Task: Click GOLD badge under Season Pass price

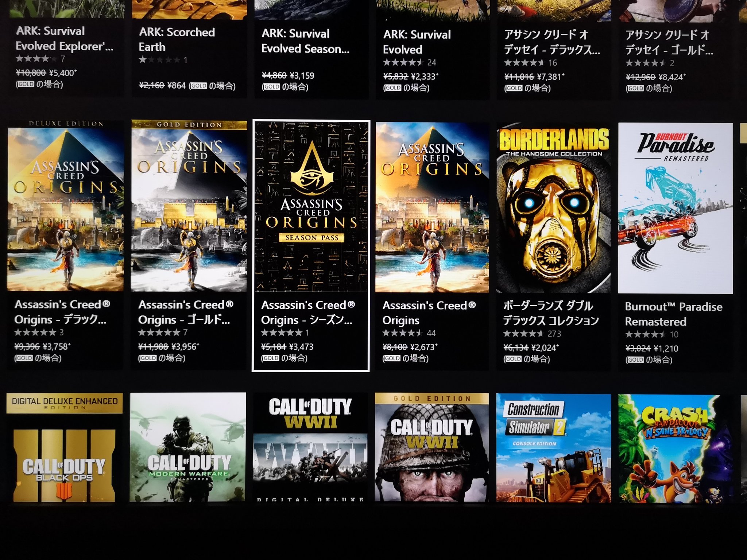Action: pos(271,358)
